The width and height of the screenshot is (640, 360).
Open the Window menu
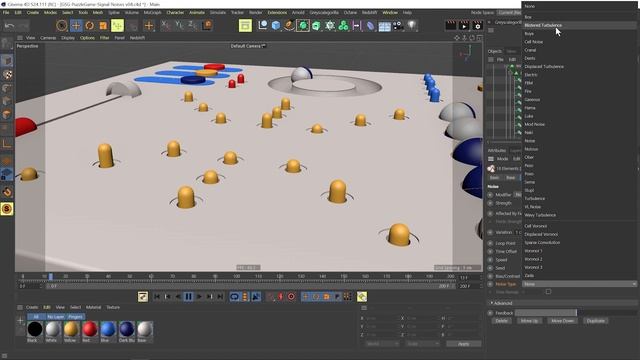tap(390, 13)
